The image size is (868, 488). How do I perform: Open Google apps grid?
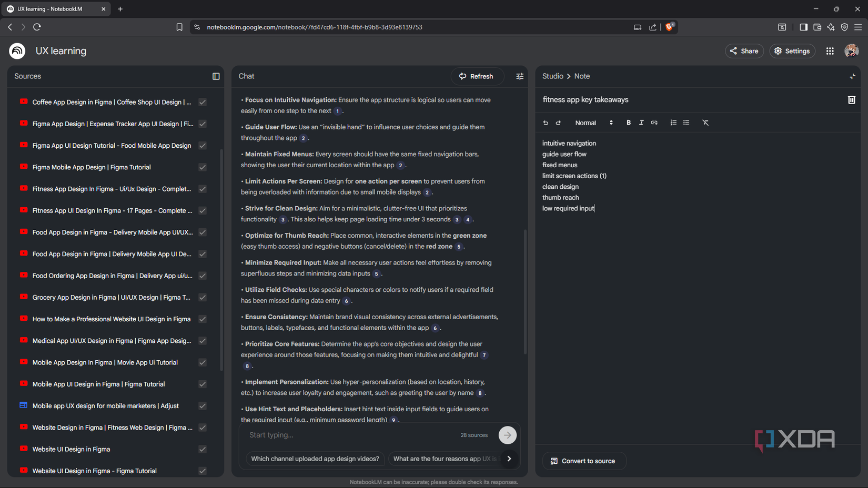(x=830, y=51)
